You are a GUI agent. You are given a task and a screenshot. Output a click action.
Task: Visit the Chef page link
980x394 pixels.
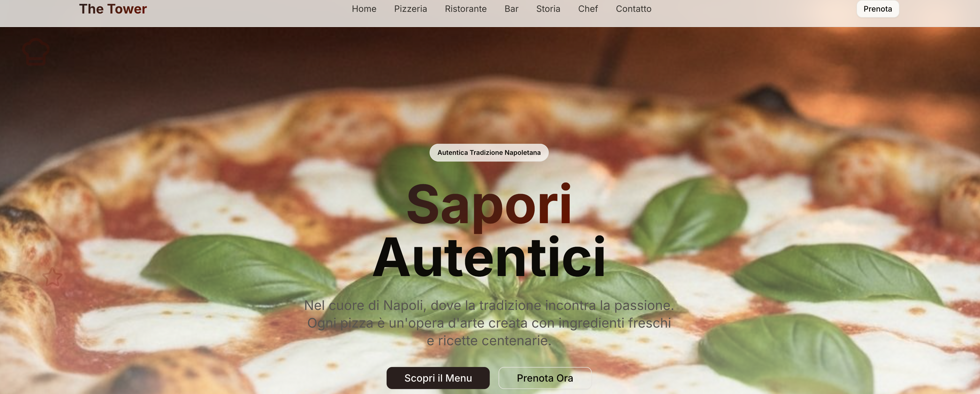pos(588,9)
